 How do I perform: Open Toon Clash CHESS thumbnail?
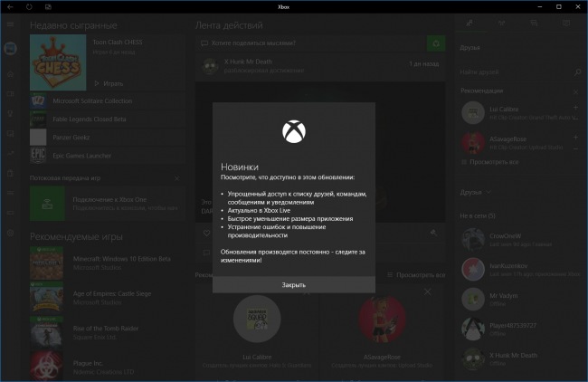coord(58,62)
